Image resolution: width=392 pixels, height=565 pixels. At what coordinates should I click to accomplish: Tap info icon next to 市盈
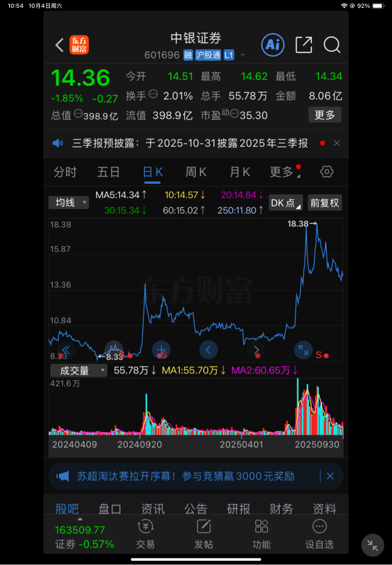pos(234,114)
